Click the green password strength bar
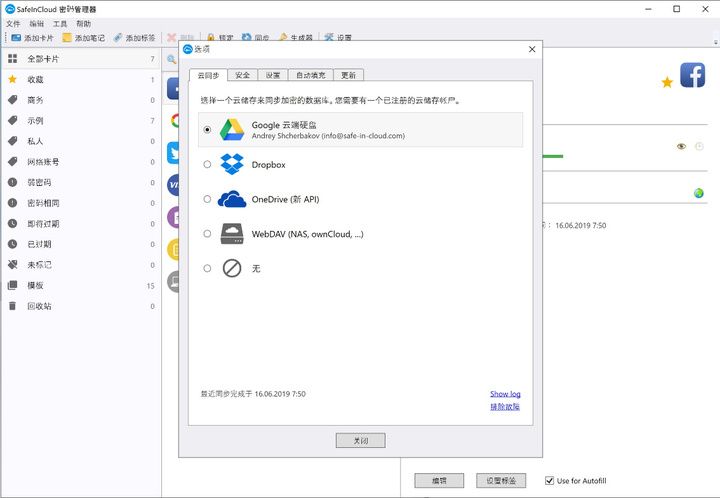Screen dimensions: 720x498 click(x=553, y=157)
